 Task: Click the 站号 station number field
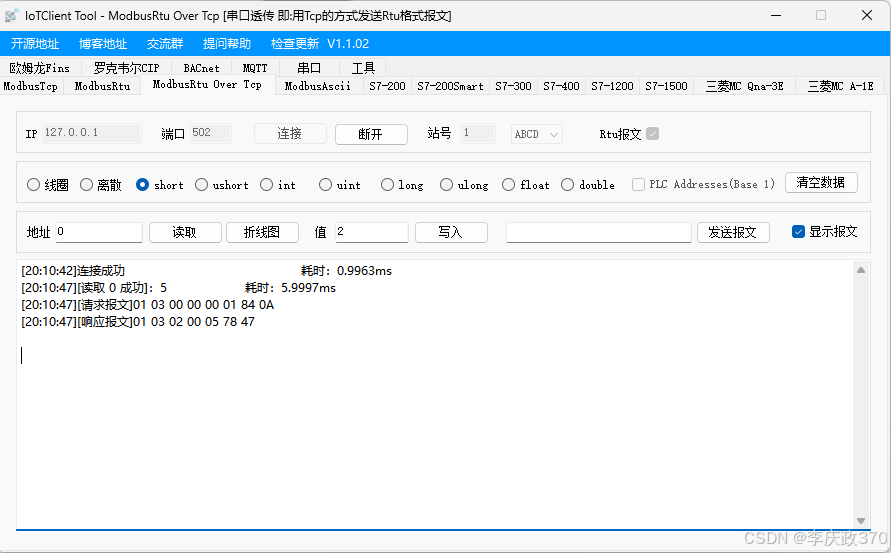coord(478,133)
